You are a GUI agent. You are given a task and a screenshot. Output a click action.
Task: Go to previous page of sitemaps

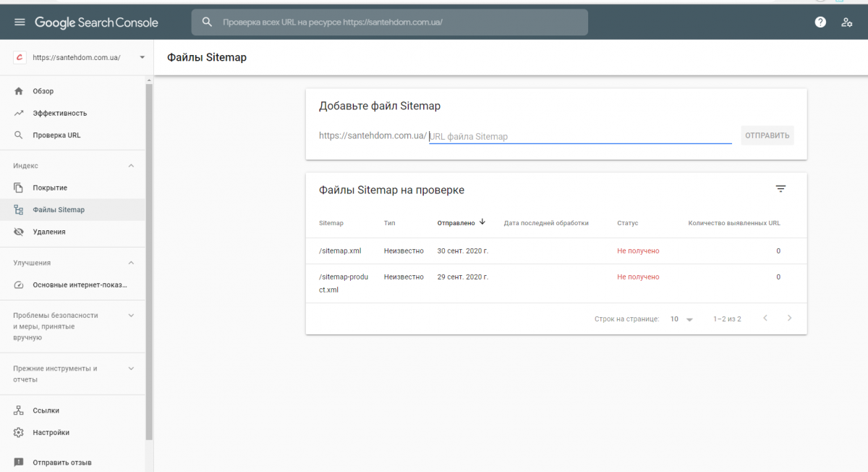point(765,319)
